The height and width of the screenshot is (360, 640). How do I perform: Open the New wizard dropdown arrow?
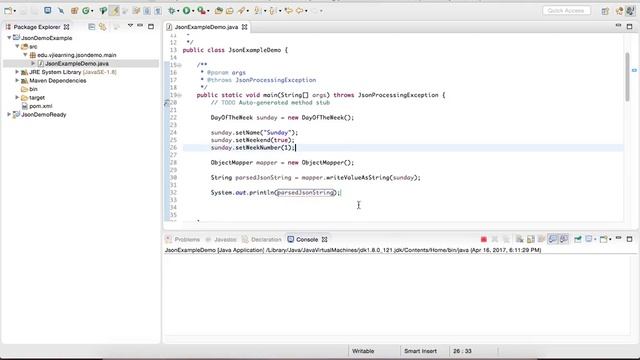pyautogui.click(x=14, y=11)
